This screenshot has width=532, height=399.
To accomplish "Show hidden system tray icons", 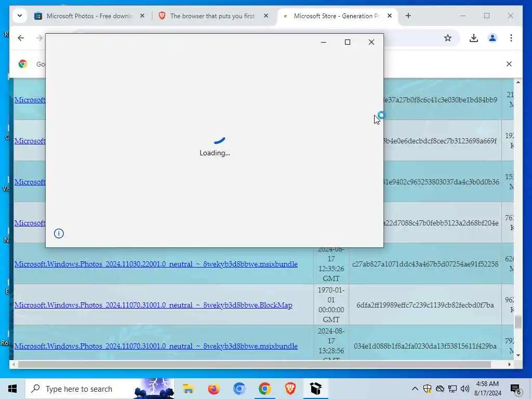I will (x=415, y=389).
